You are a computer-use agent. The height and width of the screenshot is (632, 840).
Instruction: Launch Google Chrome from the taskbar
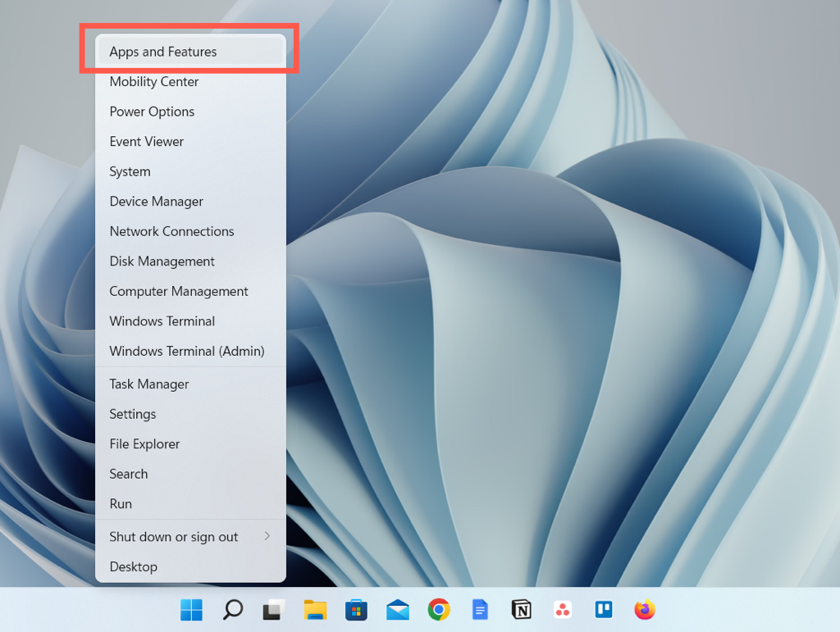point(439,610)
